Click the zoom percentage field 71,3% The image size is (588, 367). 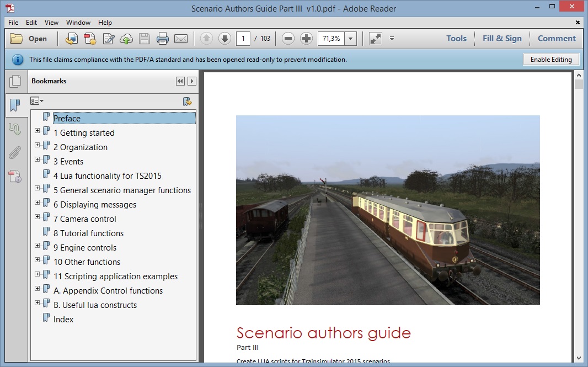click(x=331, y=38)
